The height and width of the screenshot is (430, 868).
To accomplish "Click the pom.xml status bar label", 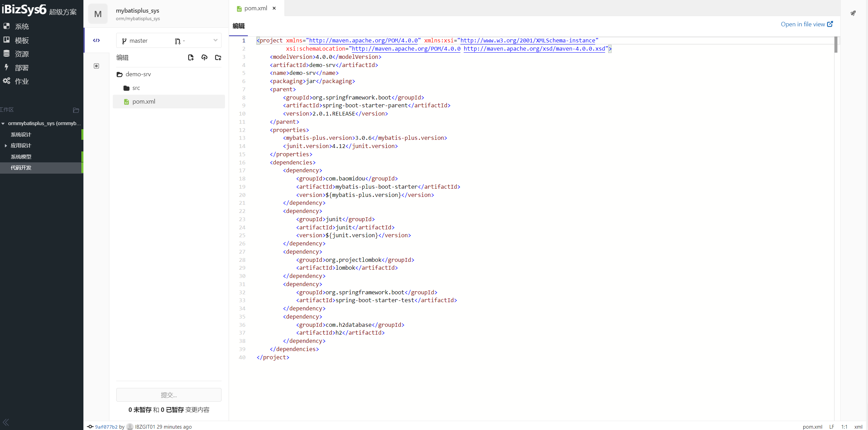I will tap(812, 427).
